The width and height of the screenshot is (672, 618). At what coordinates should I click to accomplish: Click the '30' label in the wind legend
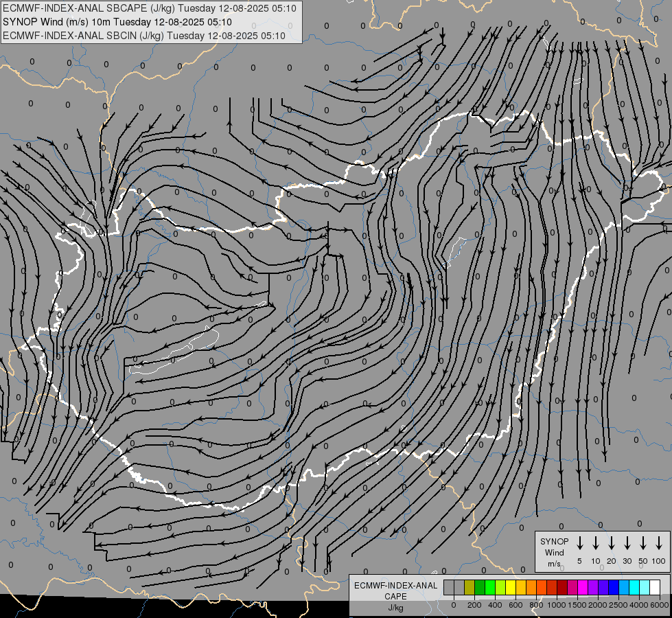(627, 561)
